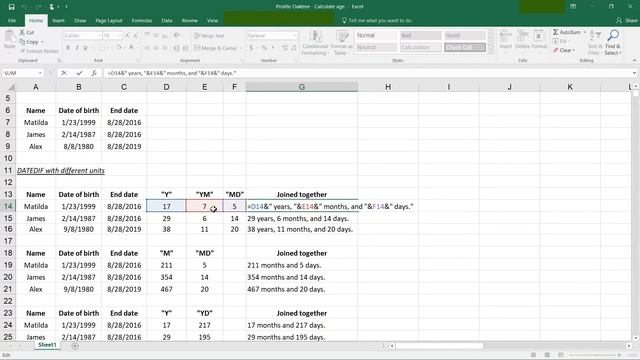Click the Share button
This screenshot has height=360, width=640.
(627, 20)
